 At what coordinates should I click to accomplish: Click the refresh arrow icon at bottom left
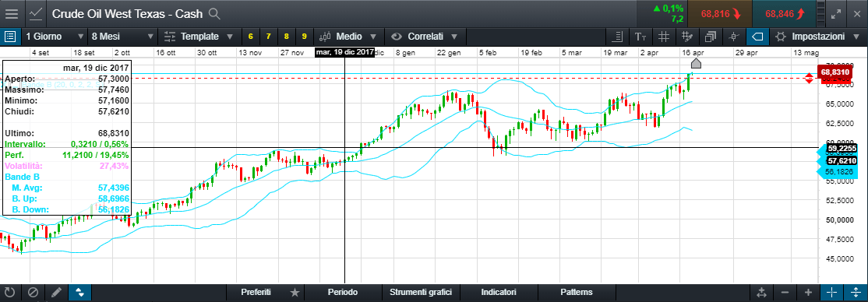coord(10,293)
